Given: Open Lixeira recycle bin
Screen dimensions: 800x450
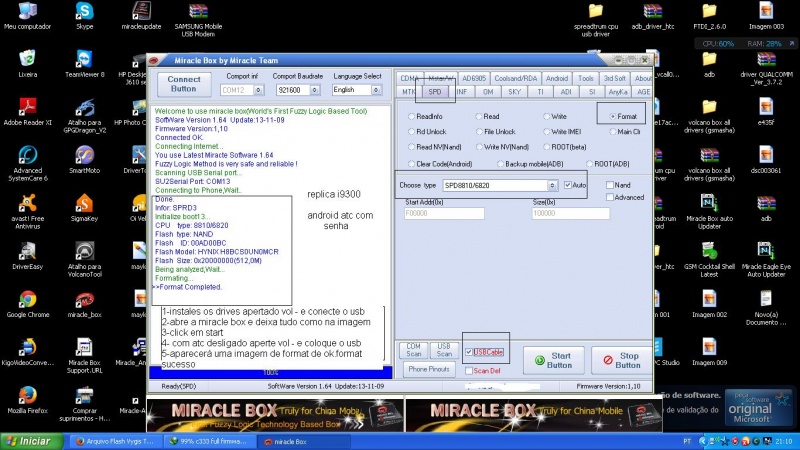Looking at the screenshot, I should [28, 64].
